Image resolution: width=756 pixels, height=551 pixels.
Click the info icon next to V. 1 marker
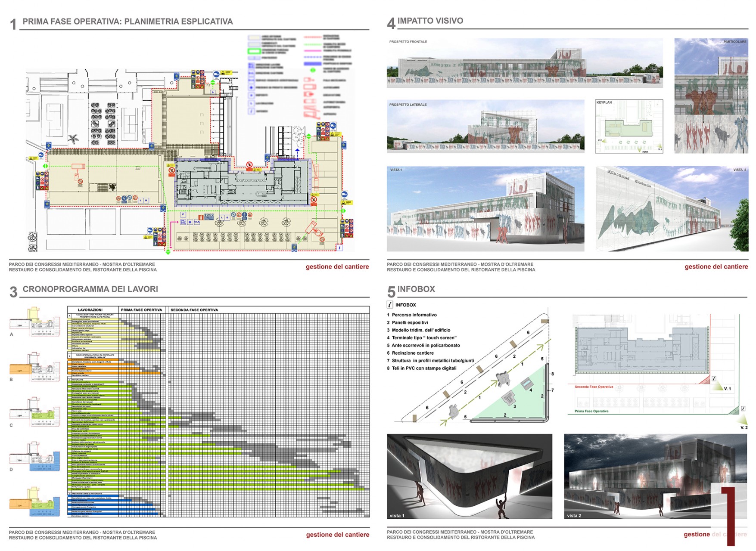click(x=714, y=379)
